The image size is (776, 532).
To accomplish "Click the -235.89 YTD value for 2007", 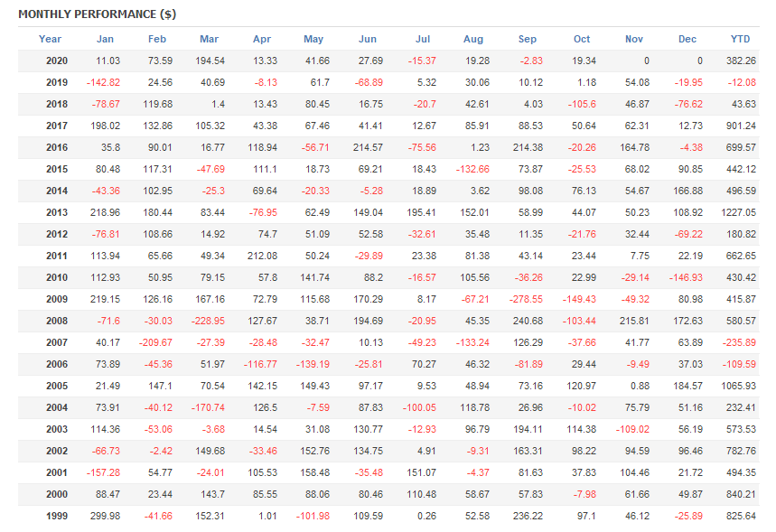I will (x=739, y=342).
